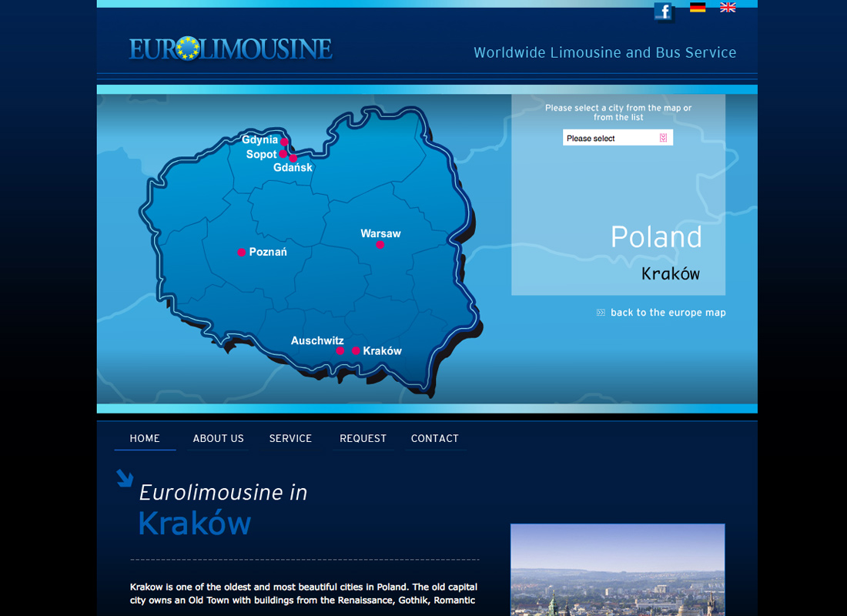Screen dimensions: 847x616
Task: Open the Facebook page icon
Action: click(663, 12)
